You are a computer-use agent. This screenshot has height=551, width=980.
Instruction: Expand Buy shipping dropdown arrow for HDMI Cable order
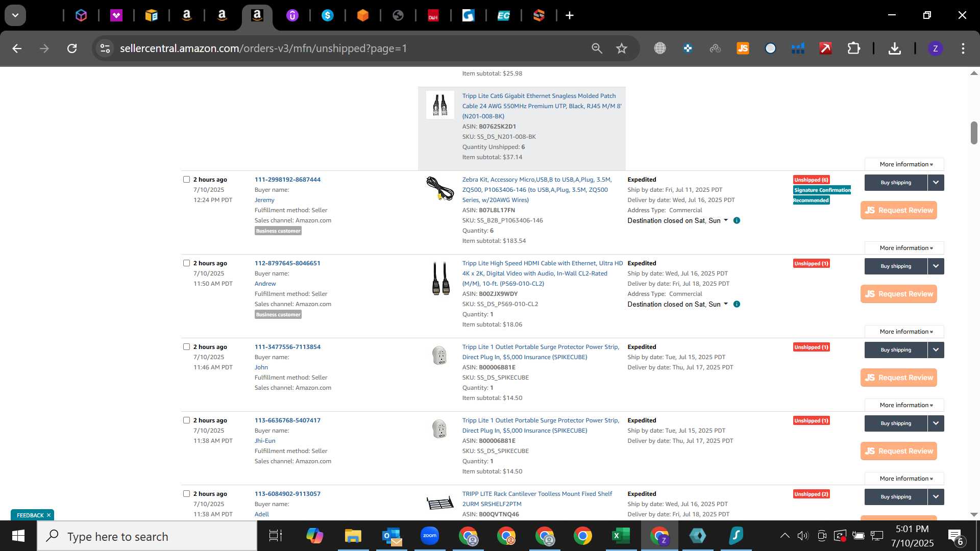(x=936, y=266)
